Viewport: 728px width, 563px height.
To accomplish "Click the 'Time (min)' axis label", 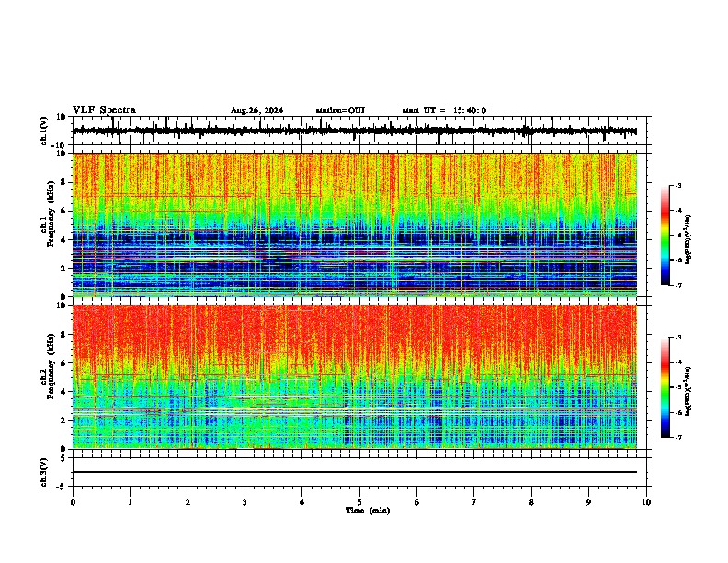I will [x=368, y=511].
